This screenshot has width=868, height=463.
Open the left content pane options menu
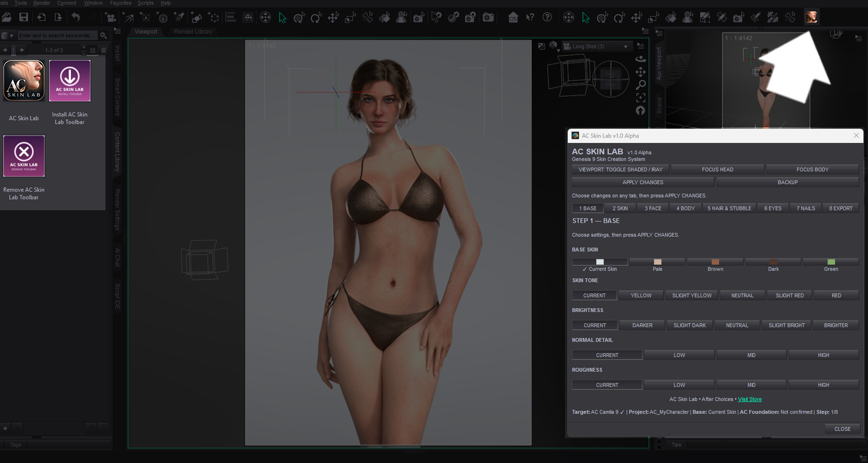[117, 31]
